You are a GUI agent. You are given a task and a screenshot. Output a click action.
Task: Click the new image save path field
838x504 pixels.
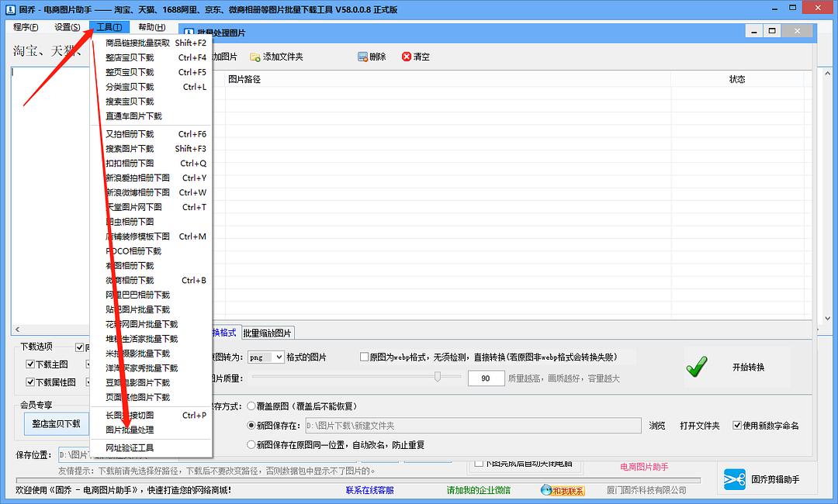[x=473, y=426]
